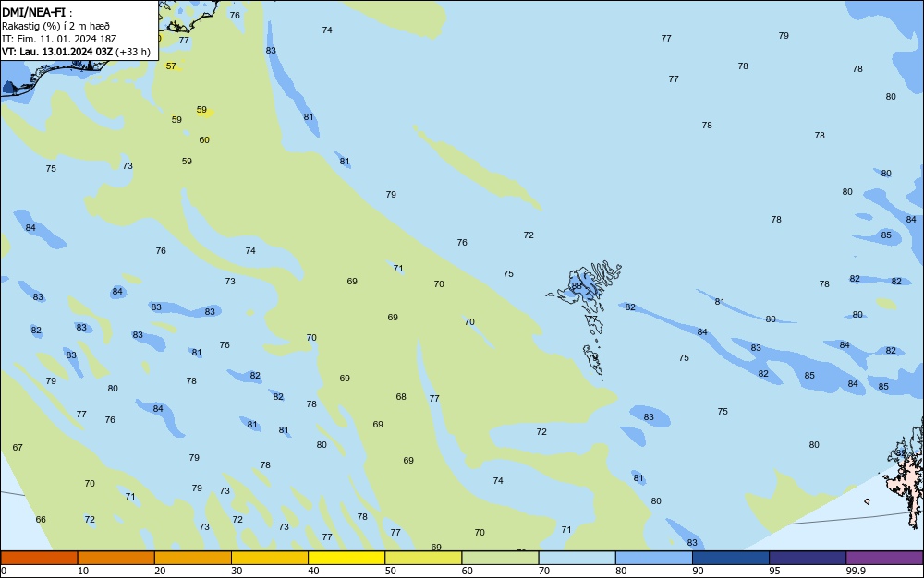Click the "57" humidity value on the map
This screenshot has width=924, height=578.
[171, 66]
